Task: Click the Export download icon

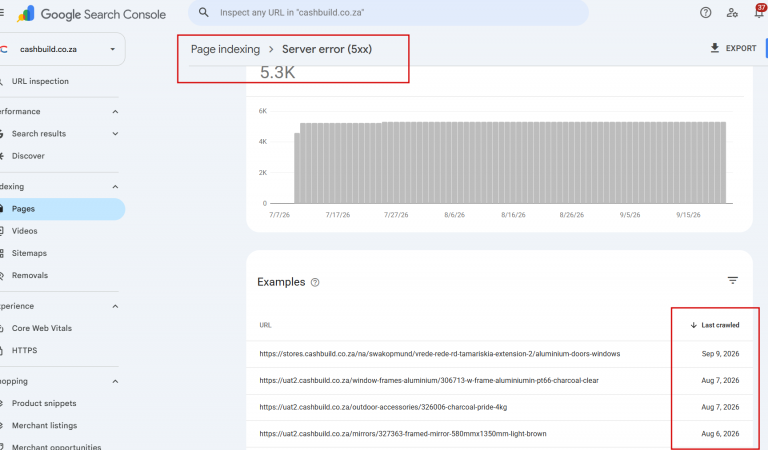Action: tap(715, 48)
